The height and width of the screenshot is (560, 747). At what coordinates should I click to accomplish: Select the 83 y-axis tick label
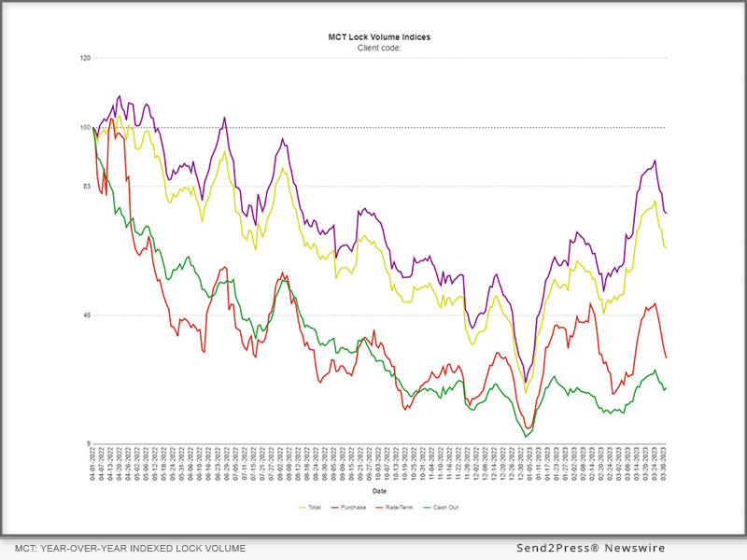coord(87,187)
